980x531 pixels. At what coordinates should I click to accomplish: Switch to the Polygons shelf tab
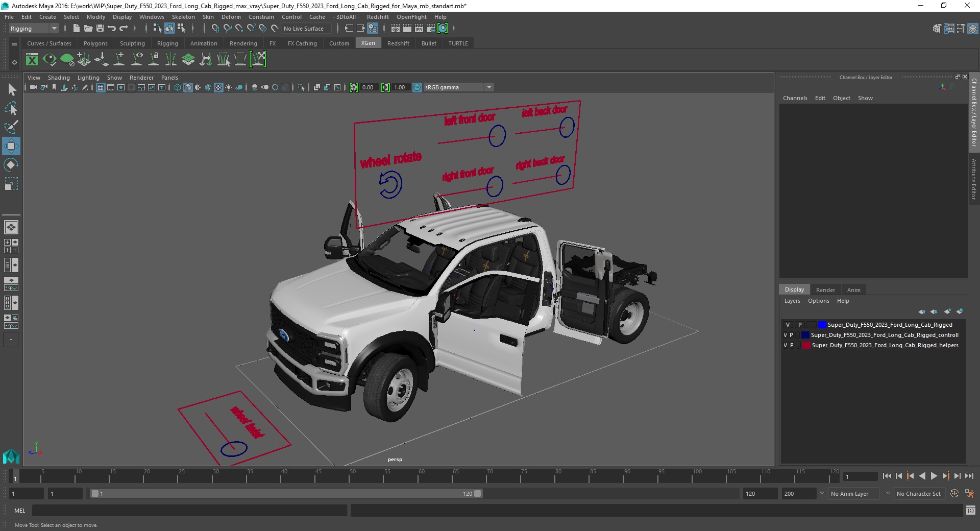pos(95,43)
